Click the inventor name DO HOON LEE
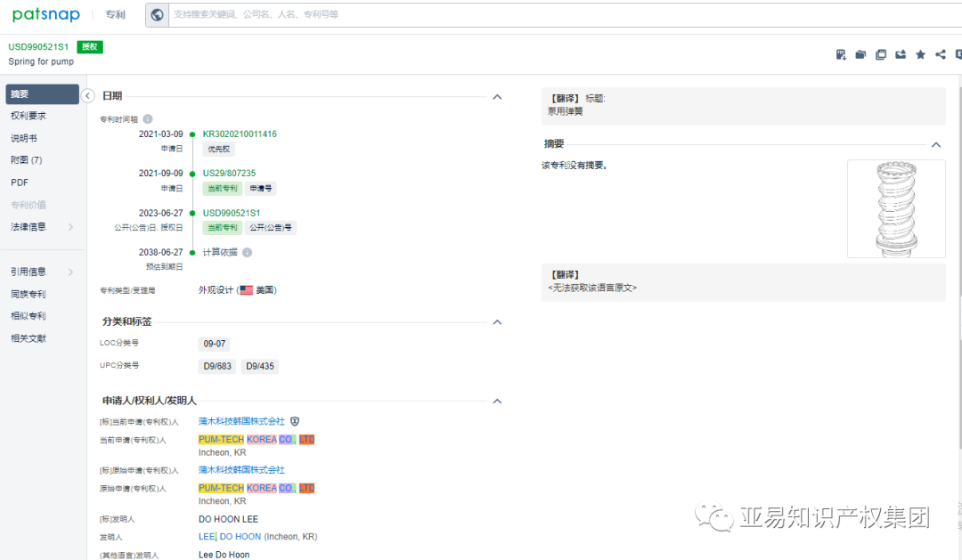 point(228,519)
